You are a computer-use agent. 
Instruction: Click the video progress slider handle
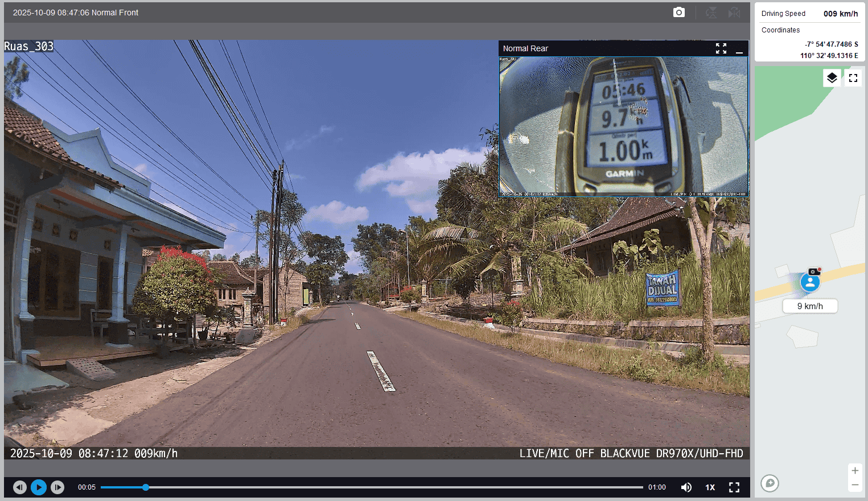[146, 487]
